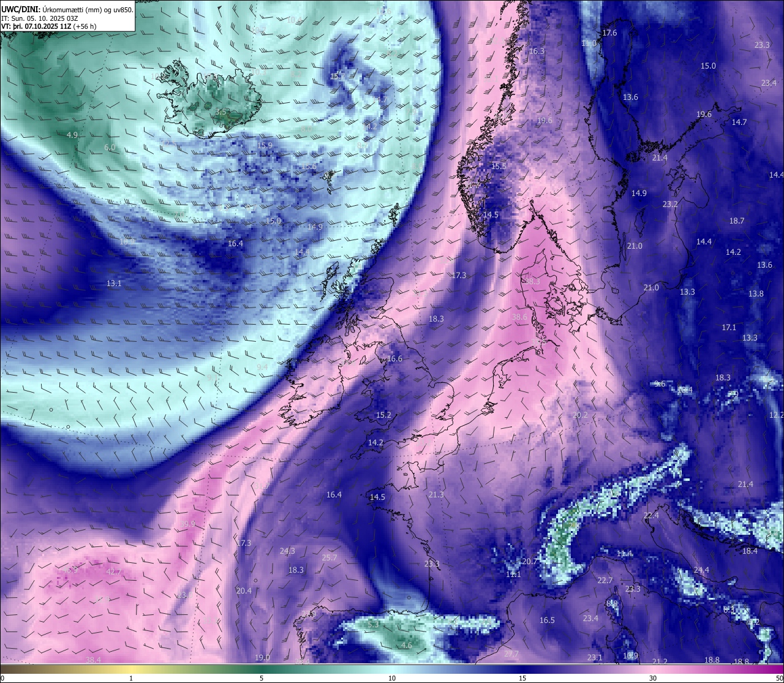Click the 22.4 value over northern Italy
The image size is (784, 683).
651,516
